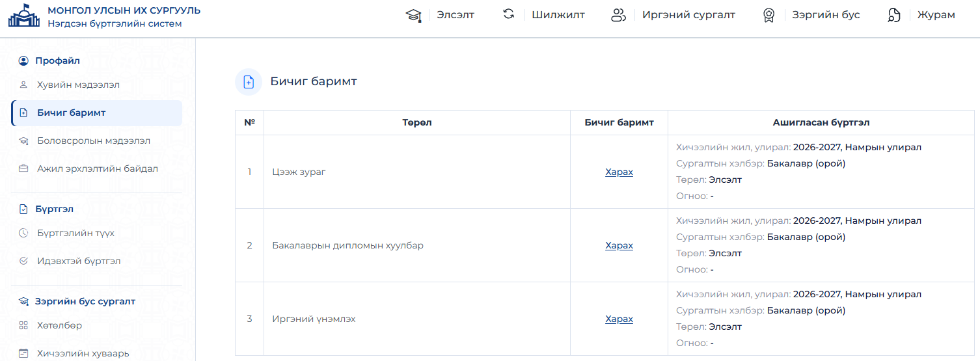Click the refresh arrows icon beside Шилжилт
Screen dimensions: 980x361
click(x=509, y=14)
